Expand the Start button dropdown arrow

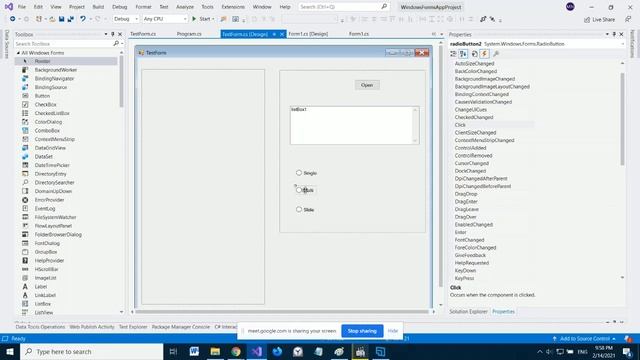point(213,19)
